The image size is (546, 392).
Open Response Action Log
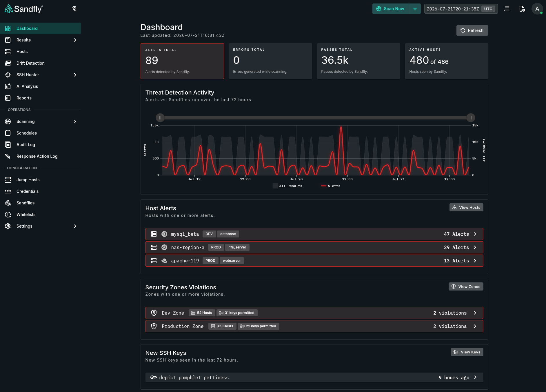point(40,156)
